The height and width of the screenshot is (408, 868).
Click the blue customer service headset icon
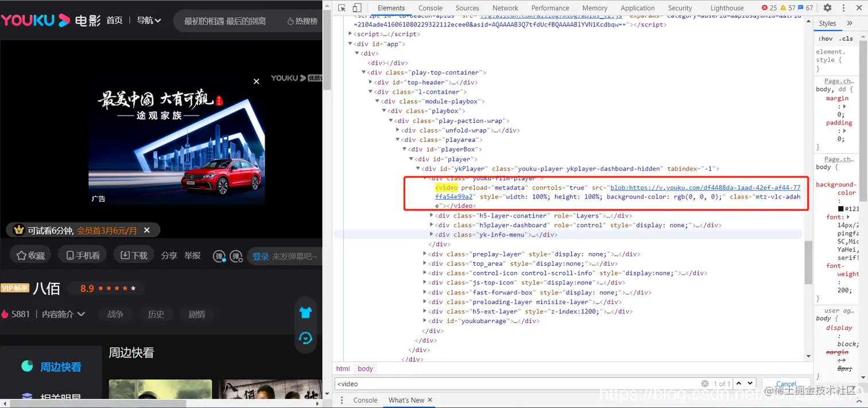[305, 338]
